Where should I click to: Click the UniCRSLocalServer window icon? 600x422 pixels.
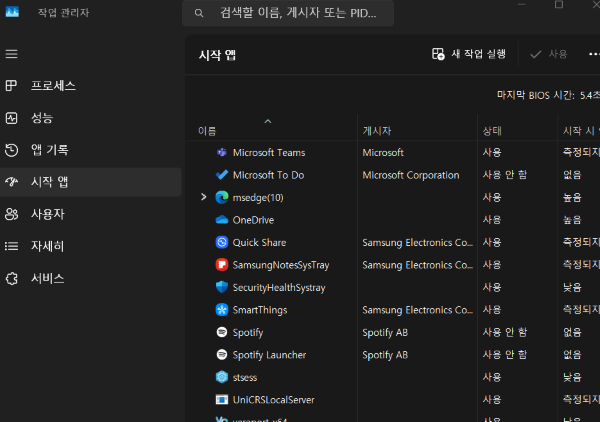(222, 400)
